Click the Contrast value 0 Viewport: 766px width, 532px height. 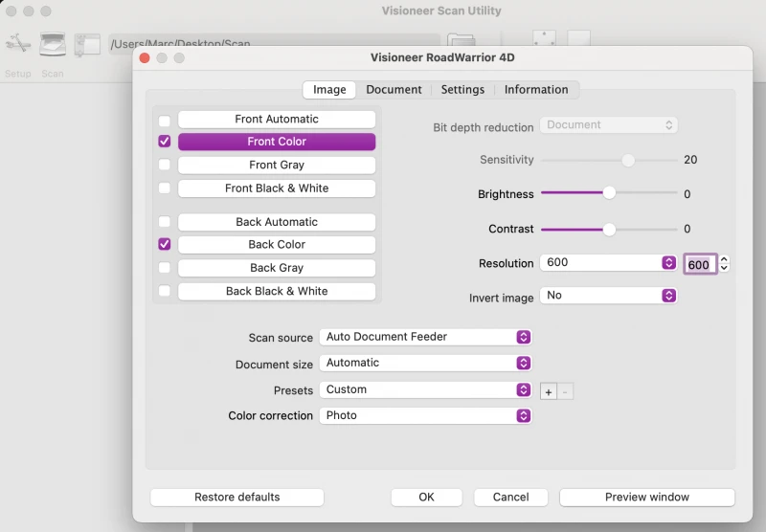coord(687,229)
